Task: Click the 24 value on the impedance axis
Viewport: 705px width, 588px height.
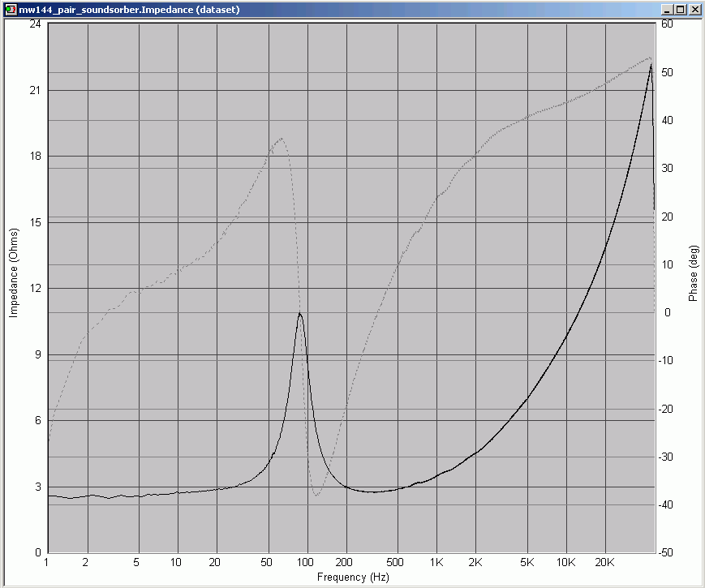Action: tap(35, 24)
